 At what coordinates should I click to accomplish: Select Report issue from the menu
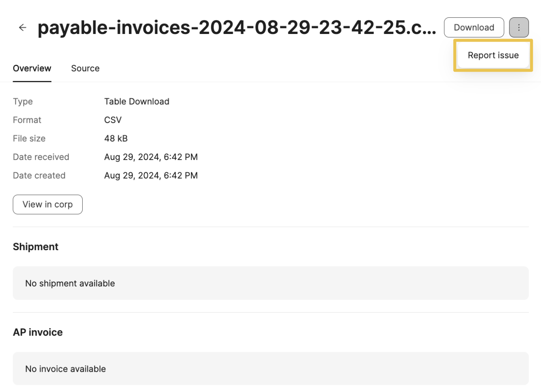pos(493,55)
